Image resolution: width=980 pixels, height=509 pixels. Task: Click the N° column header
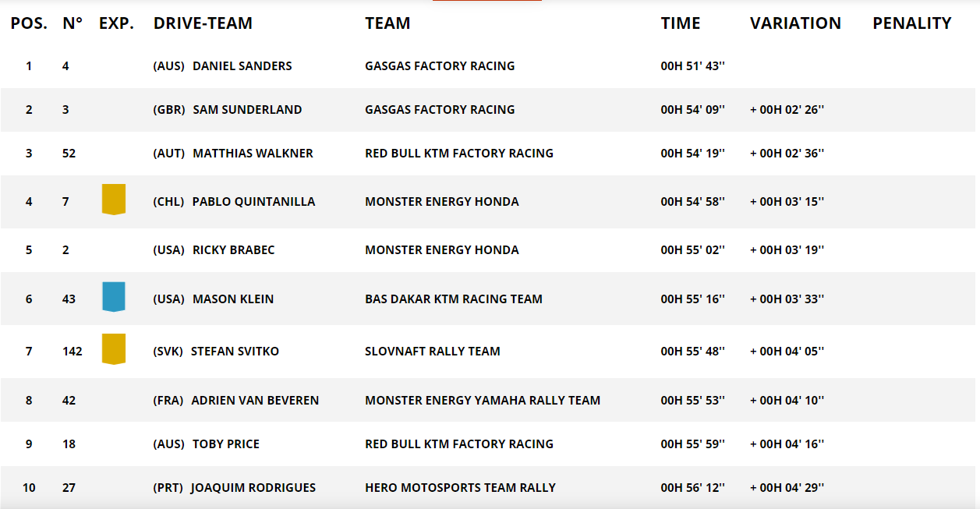pos(73,23)
